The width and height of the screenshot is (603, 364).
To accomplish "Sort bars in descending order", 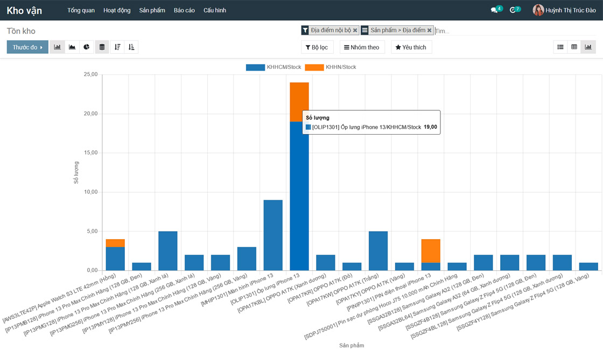I will click(x=117, y=47).
